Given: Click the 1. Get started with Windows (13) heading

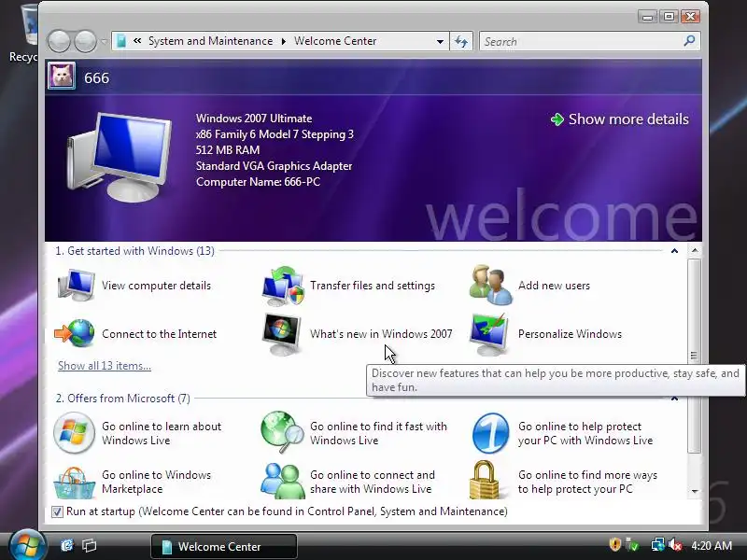Looking at the screenshot, I should pos(134,251).
